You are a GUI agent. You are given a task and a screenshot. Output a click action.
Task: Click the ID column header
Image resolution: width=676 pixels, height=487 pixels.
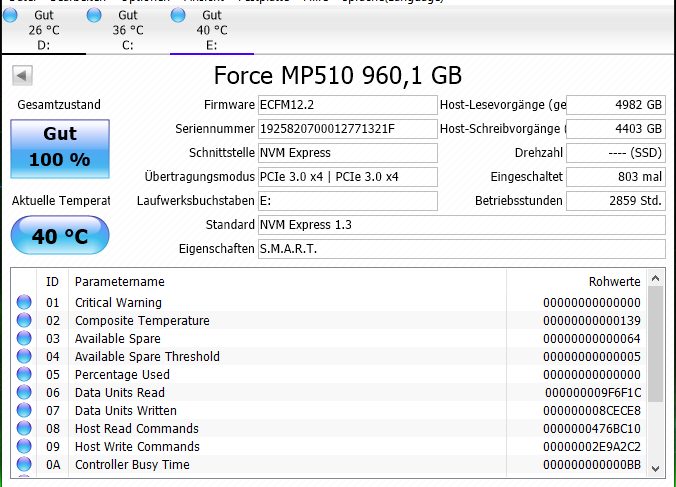tap(52, 281)
